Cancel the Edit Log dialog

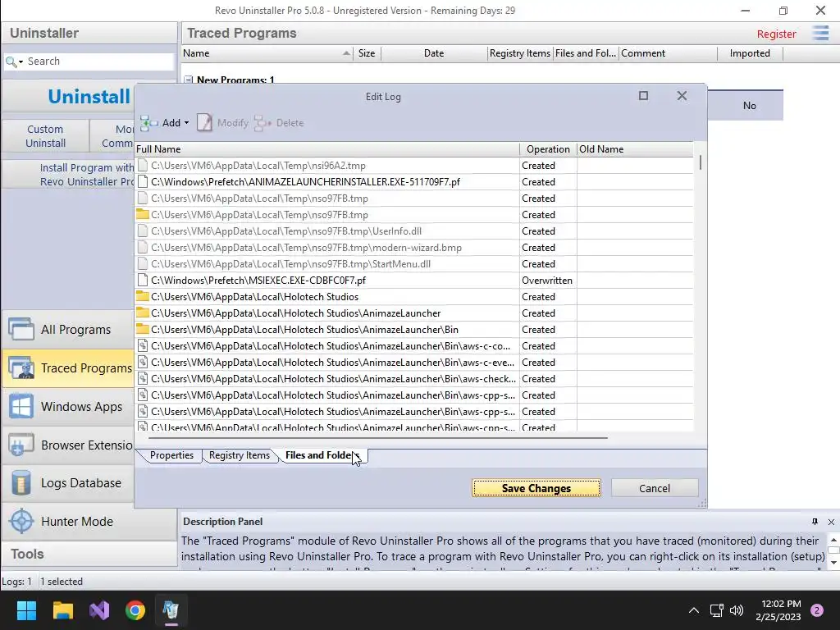click(654, 488)
